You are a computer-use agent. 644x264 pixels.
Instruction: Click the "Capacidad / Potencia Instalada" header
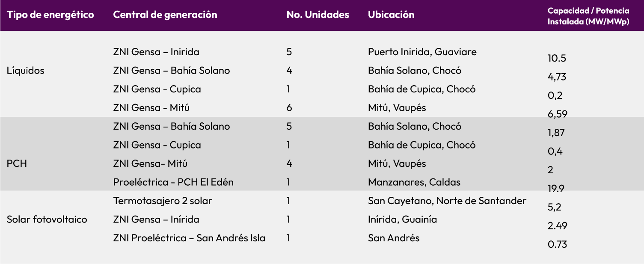588,16
